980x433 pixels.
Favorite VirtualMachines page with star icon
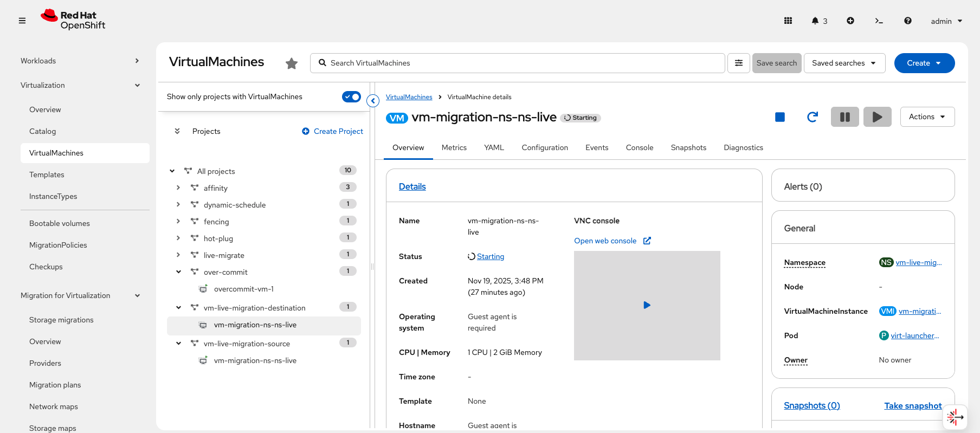(292, 63)
